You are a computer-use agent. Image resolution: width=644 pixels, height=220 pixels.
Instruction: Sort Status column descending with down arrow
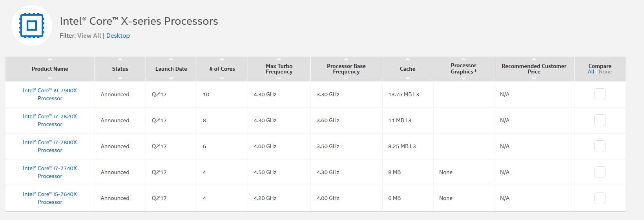click(120, 78)
